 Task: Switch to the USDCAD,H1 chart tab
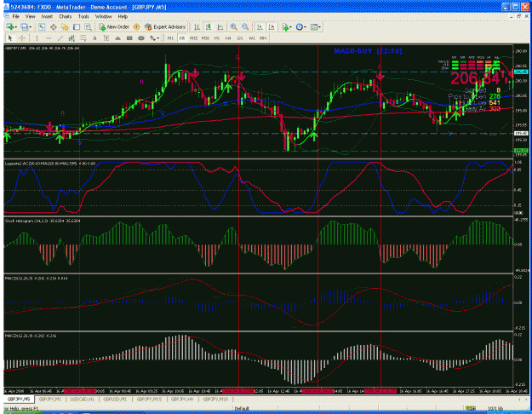82,400
